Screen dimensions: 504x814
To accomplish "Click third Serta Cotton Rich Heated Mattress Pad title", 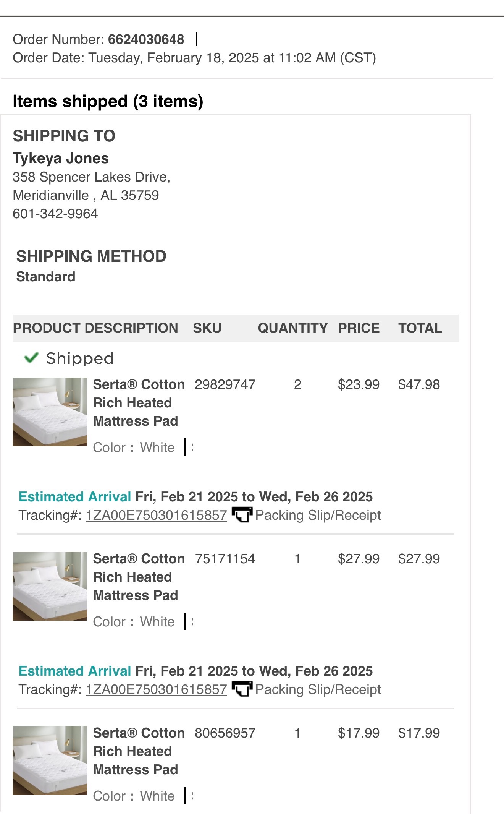I will pos(139,751).
